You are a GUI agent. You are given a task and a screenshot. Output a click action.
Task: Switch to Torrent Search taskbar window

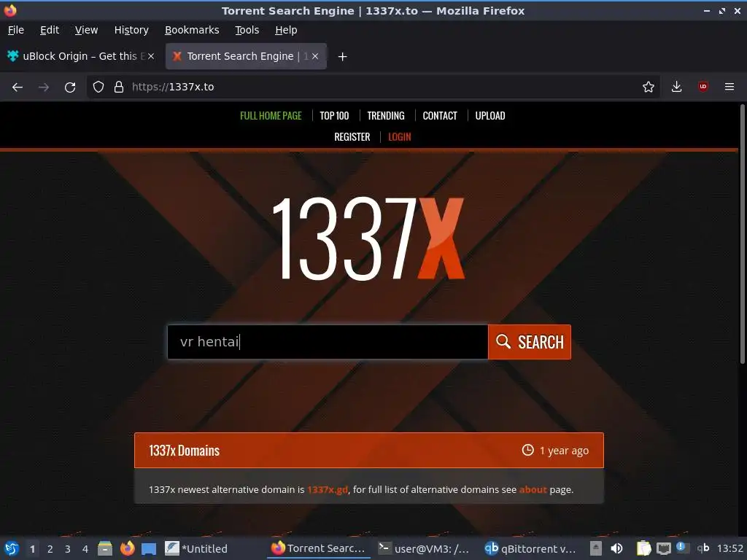[318, 548]
